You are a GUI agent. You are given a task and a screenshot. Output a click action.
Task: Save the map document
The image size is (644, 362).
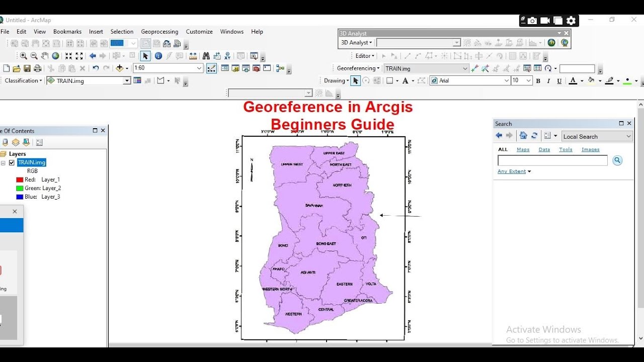coord(27,68)
